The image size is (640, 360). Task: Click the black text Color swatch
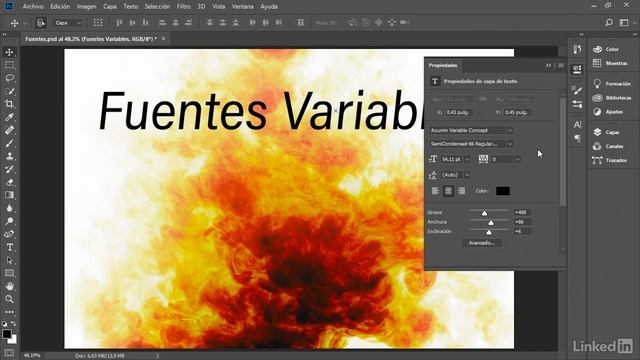tap(503, 191)
